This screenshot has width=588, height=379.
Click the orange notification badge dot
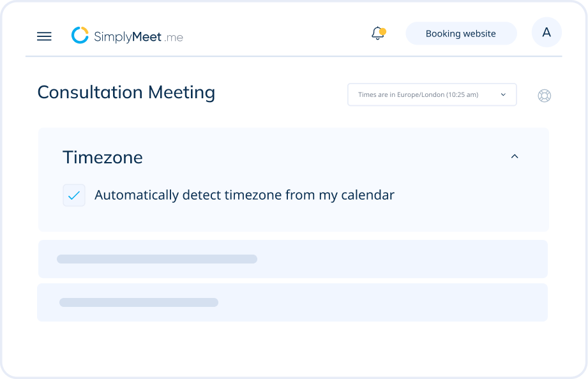point(383,31)
